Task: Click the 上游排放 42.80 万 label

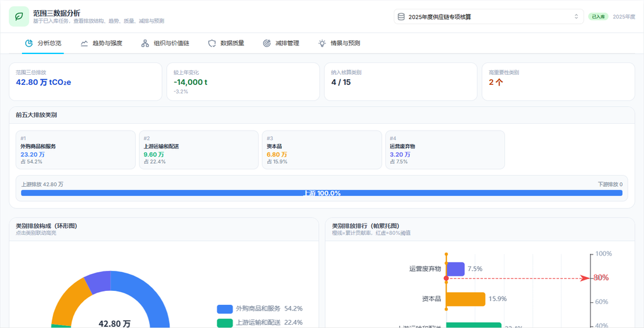Action: (x=42, y=185)
